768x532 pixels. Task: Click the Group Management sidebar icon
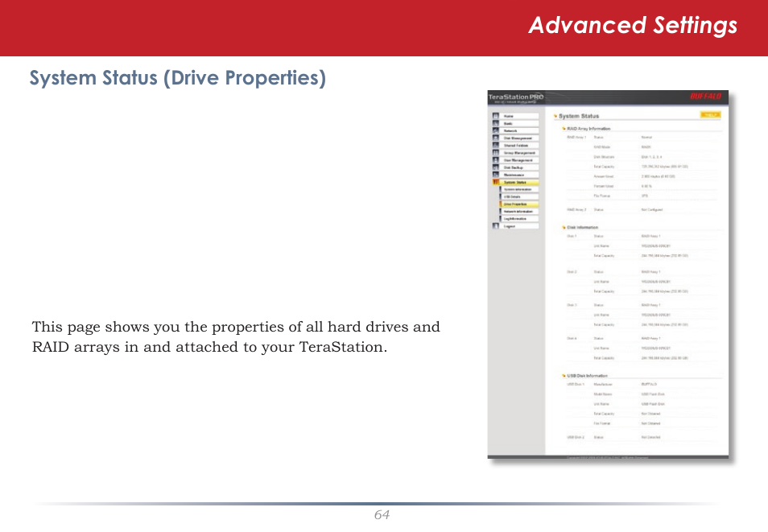tap(496, 153)
